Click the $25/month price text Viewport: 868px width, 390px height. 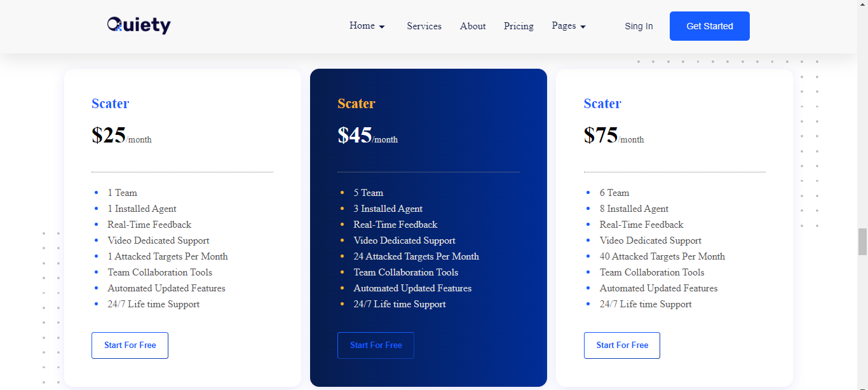(121, 136)
